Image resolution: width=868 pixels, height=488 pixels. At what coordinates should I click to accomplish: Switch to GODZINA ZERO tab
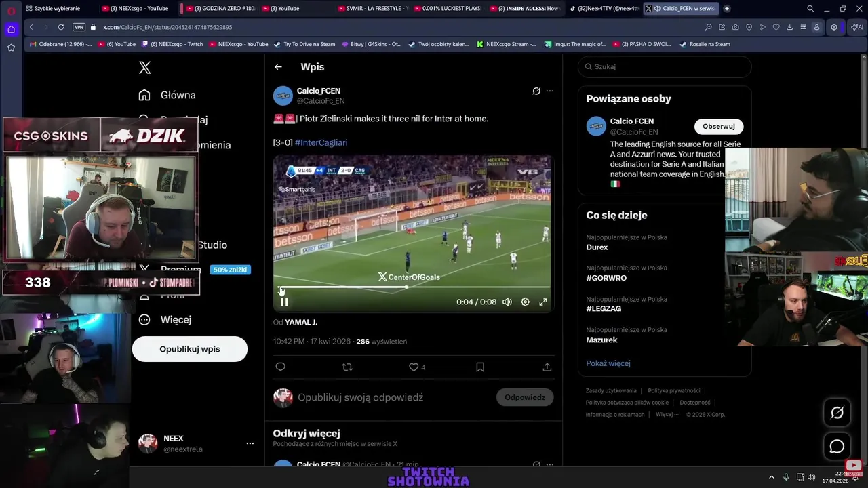pyautogui.click(x=219, y=9)
